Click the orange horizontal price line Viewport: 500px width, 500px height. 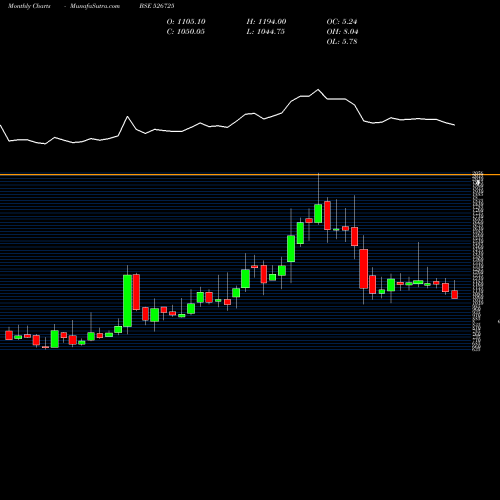click(250, 174)
